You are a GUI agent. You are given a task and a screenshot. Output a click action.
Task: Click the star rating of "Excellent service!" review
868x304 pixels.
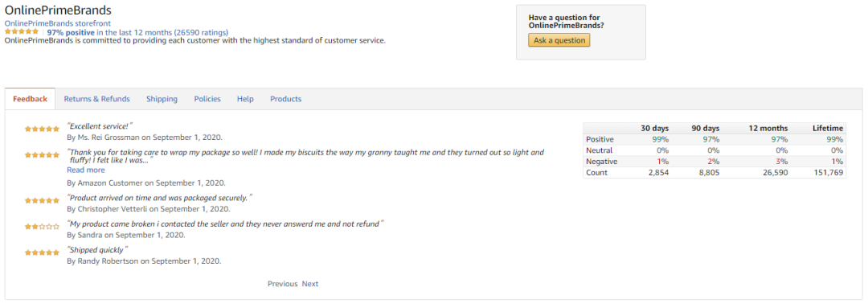(42, 129)
